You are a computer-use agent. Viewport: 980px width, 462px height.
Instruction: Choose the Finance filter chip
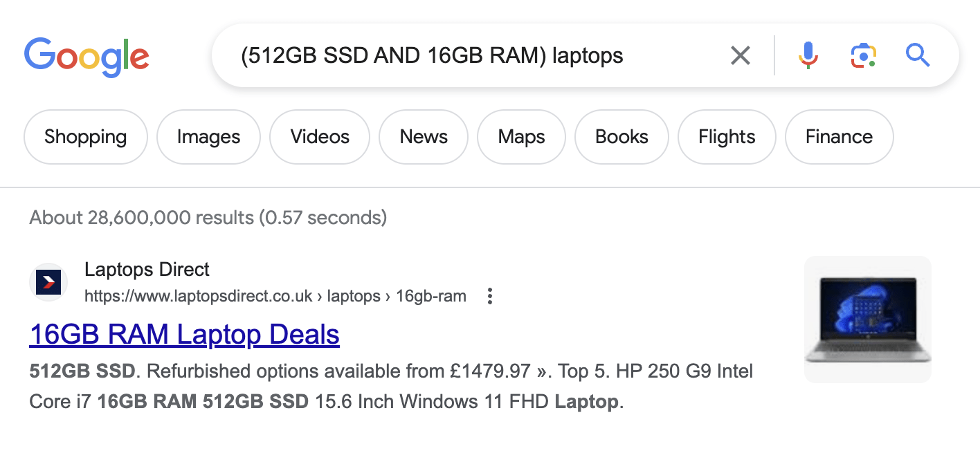click(839, 137)
